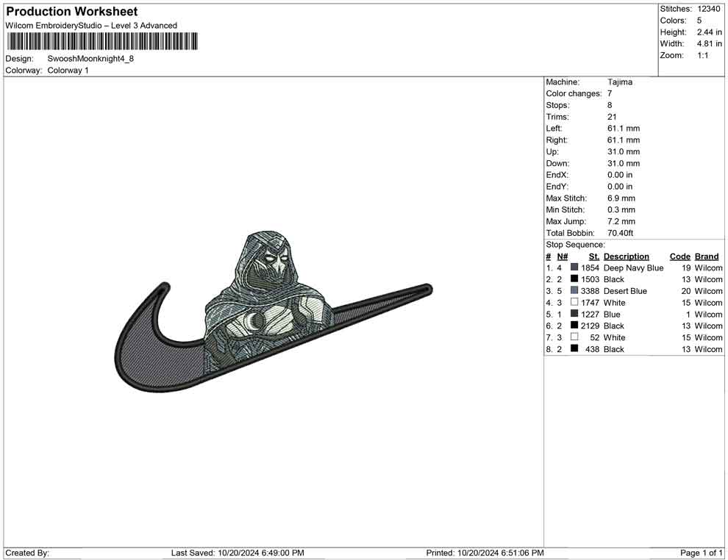Click the Deep Navy Blue color swatch
The height and width of the screenshot is (560, 728).
(x=574, y=268)
